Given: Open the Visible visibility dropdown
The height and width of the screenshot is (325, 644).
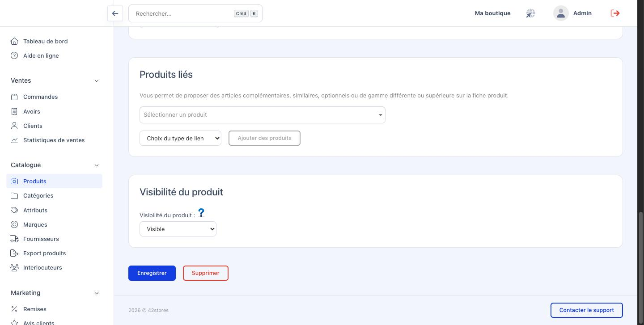Looking at the screenshot, I should [x=178, y=229].
